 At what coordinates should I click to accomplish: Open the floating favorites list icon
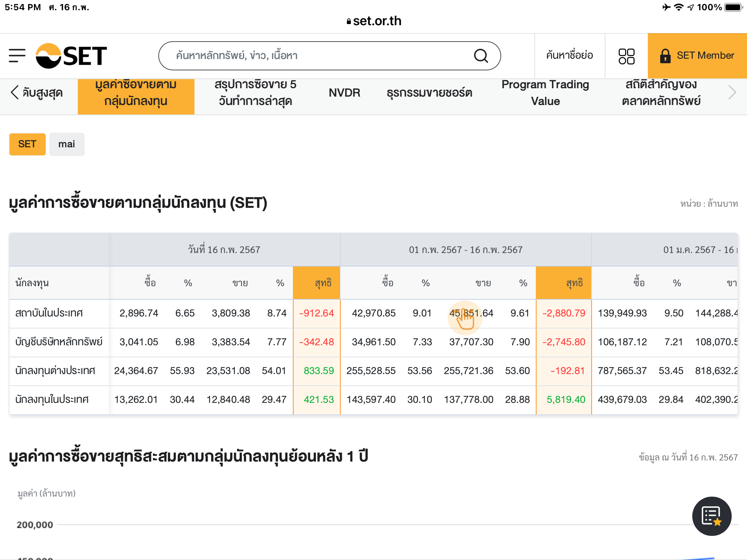(x=711, y=516)
